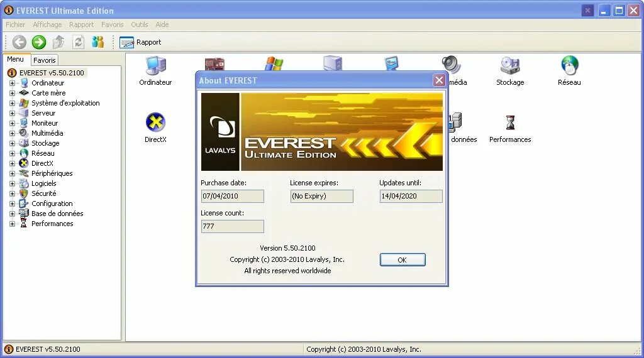The width and height of the screenshot is (644, 358).
Task: Expand the Serveur tree node
Action: click(x=13, y=113)
